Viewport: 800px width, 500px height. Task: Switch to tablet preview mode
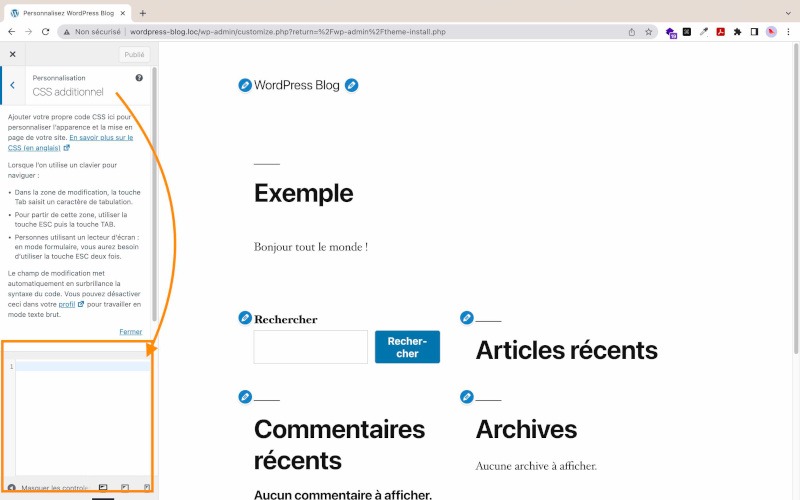click(125, 488)
